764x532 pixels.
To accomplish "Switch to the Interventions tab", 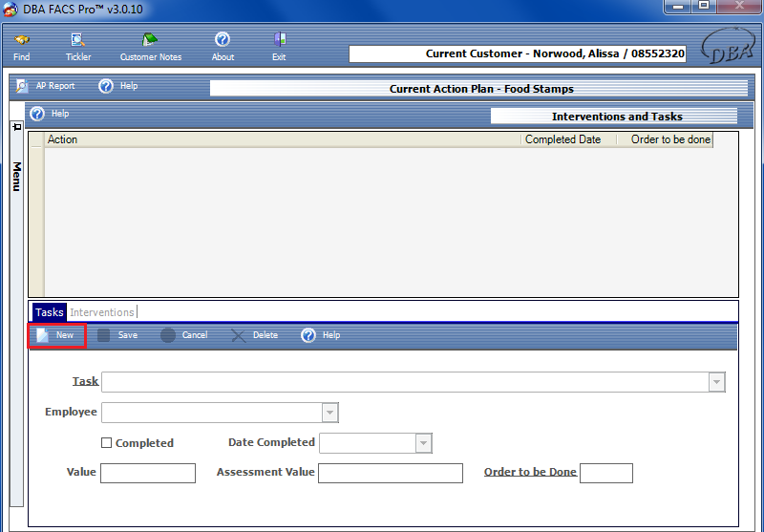I will tap(102, 312).
